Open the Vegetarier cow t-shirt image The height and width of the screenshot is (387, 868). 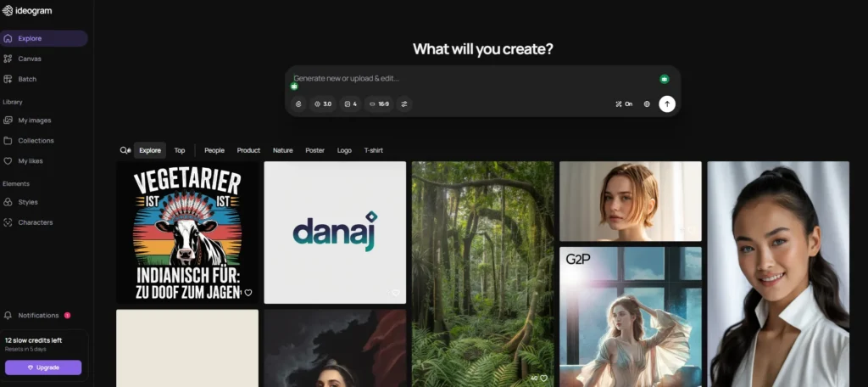pyautogui.click(x=187, y=233)
